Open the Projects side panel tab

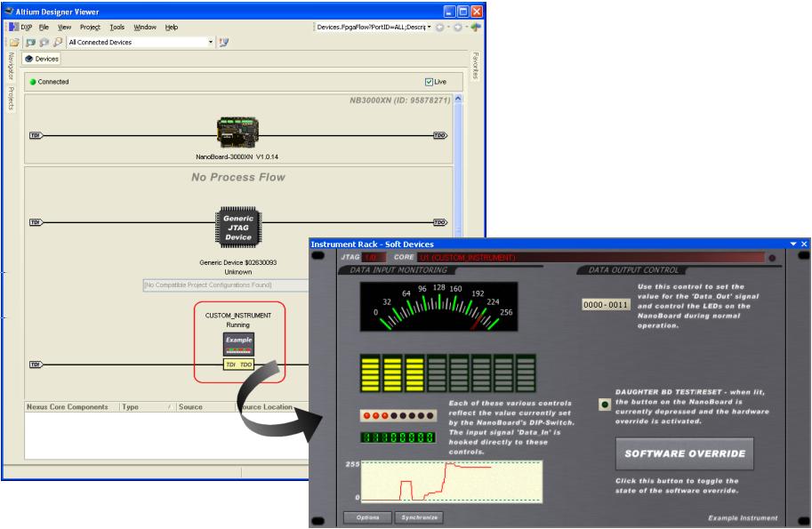[11, 99]
